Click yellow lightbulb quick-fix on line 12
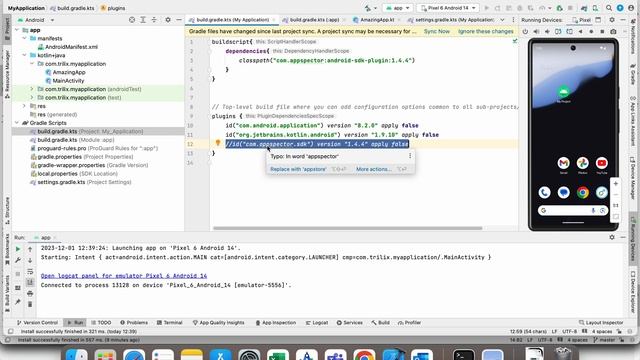The width and height of the screenshot is (640, 360). pos(218,143)
